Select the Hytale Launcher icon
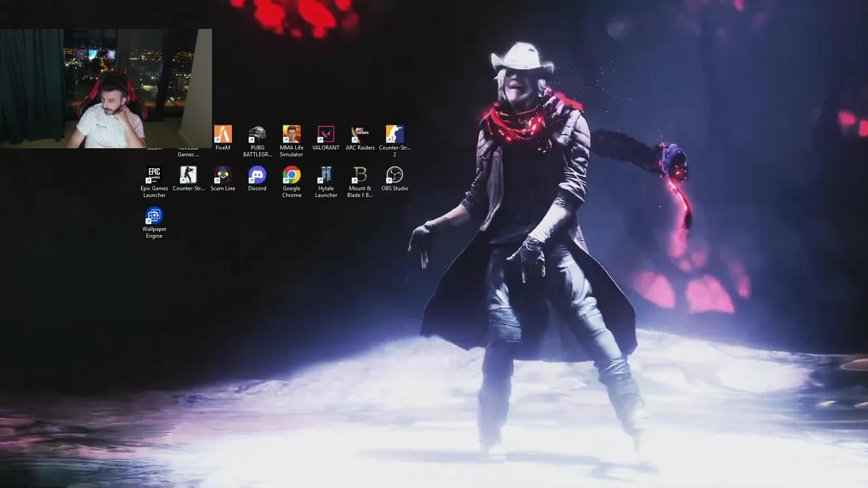The height and width of the screenshot is (488, 868). coord(325,175)
